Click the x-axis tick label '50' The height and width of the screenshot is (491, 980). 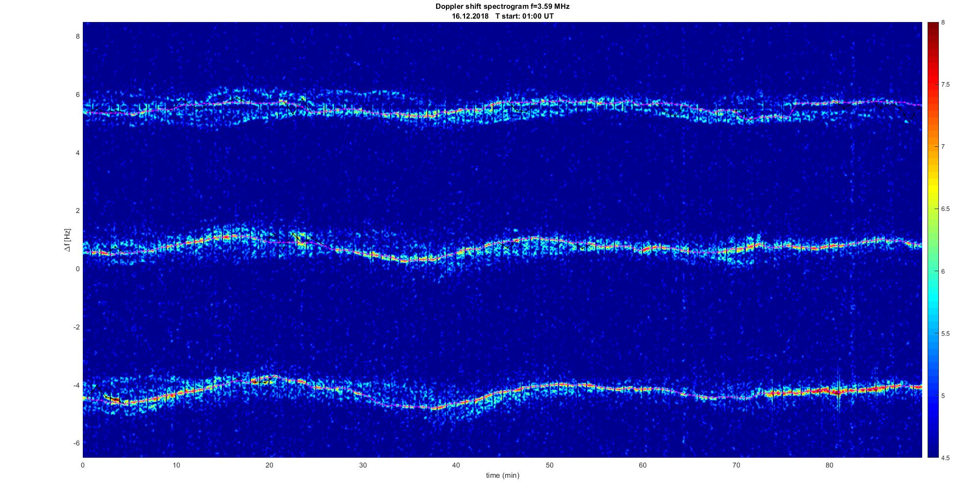[x=549, y=466]
